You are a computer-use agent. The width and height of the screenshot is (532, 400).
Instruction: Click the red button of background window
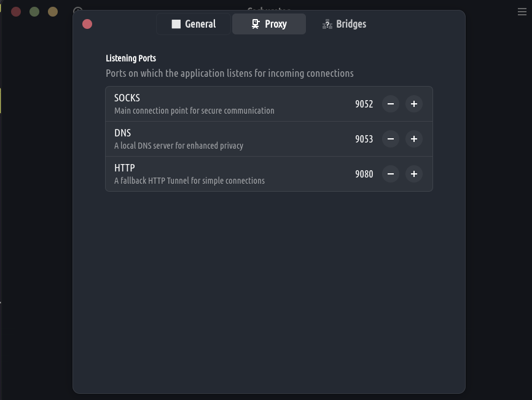point(16,12)
